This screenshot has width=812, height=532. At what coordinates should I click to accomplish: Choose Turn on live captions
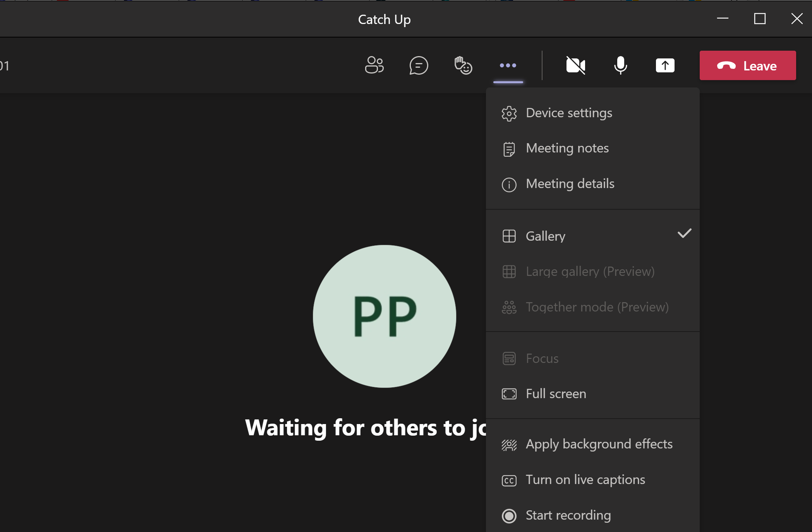[585, 480]
